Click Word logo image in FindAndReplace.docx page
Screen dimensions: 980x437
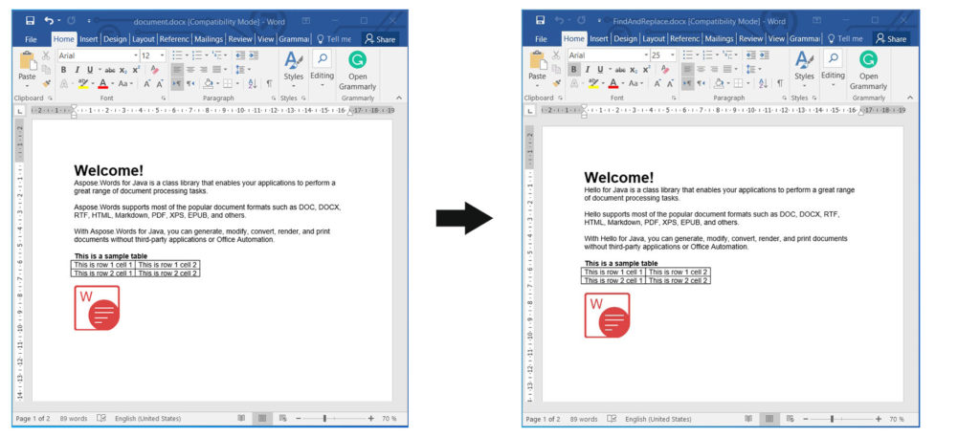[x=607, y=316]
